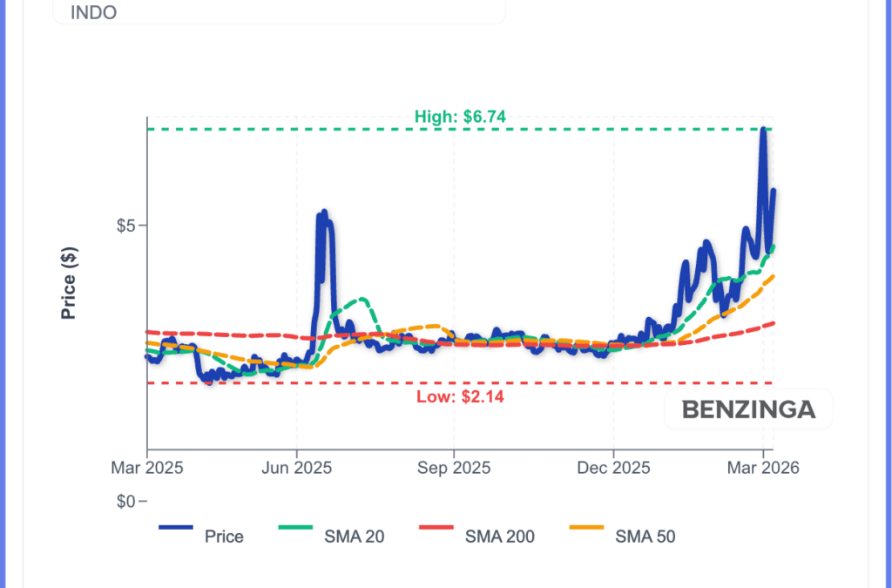
Task: Click the $0 y-axis tick label
Action: (127, 502)
